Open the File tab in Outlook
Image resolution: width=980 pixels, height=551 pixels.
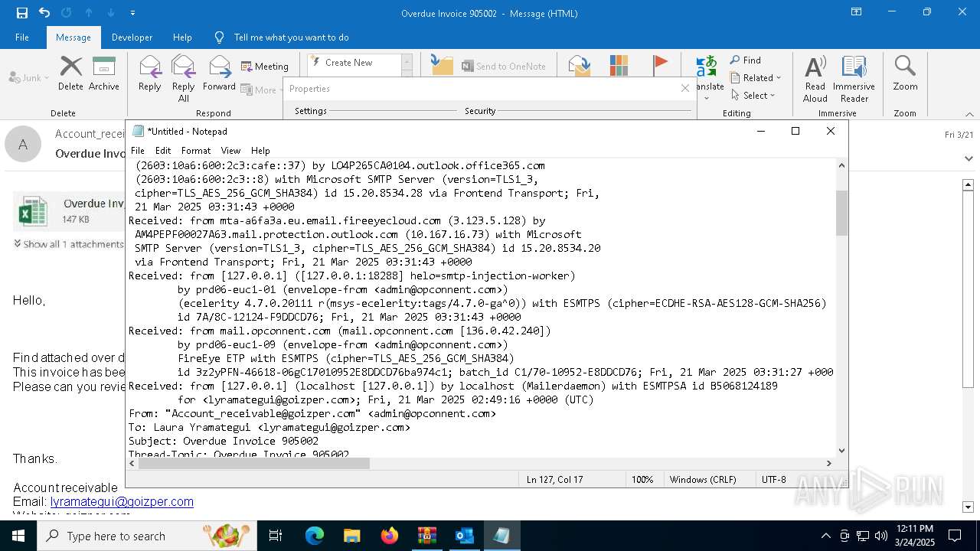[22, 37]
